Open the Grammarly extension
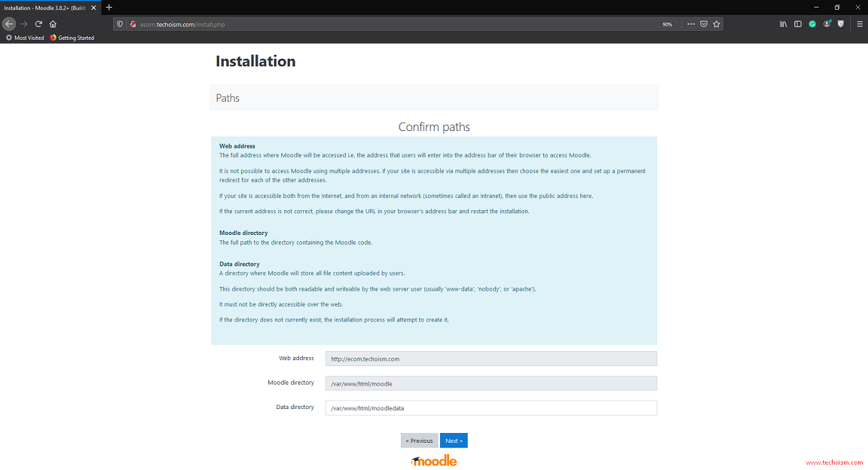Screen dimensions: 868x470 click(x=812, y=24)
